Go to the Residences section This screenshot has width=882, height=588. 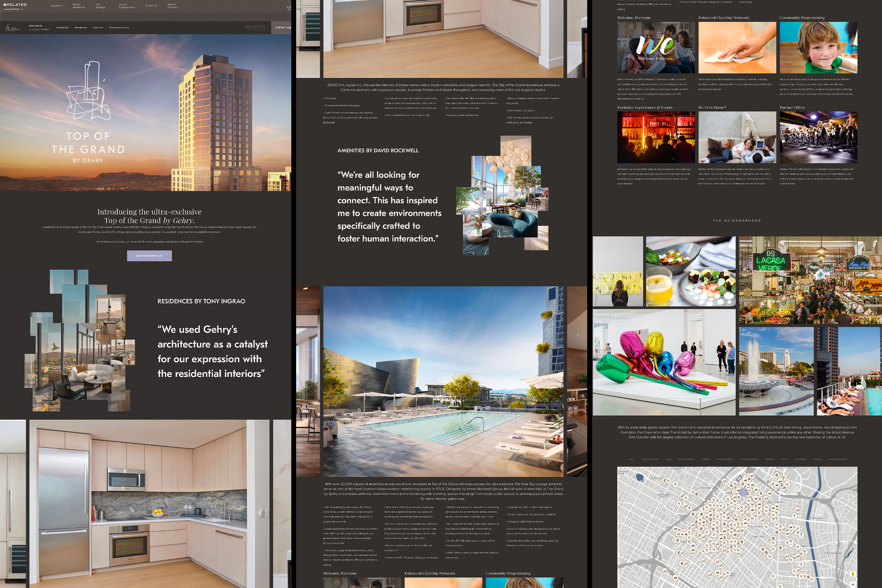[81, 27]
